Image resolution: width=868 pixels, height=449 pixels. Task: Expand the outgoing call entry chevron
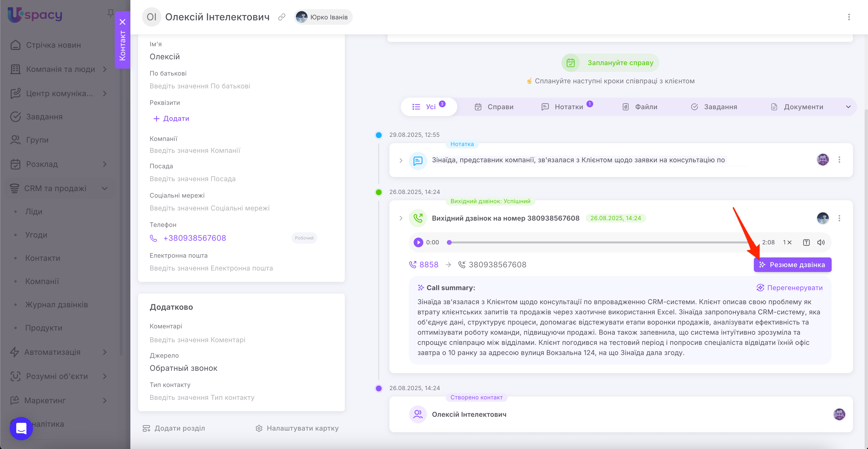click(401, 218)
